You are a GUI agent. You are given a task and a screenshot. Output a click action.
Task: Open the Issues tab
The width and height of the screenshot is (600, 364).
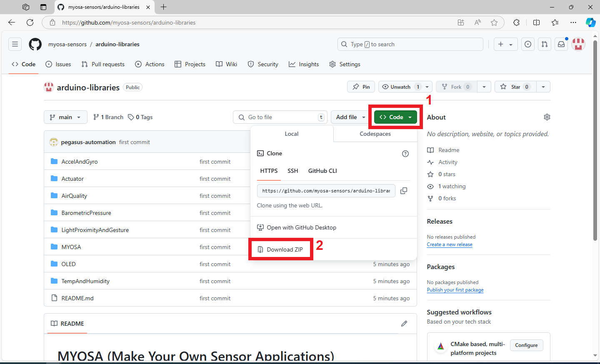tap(58, 64)
